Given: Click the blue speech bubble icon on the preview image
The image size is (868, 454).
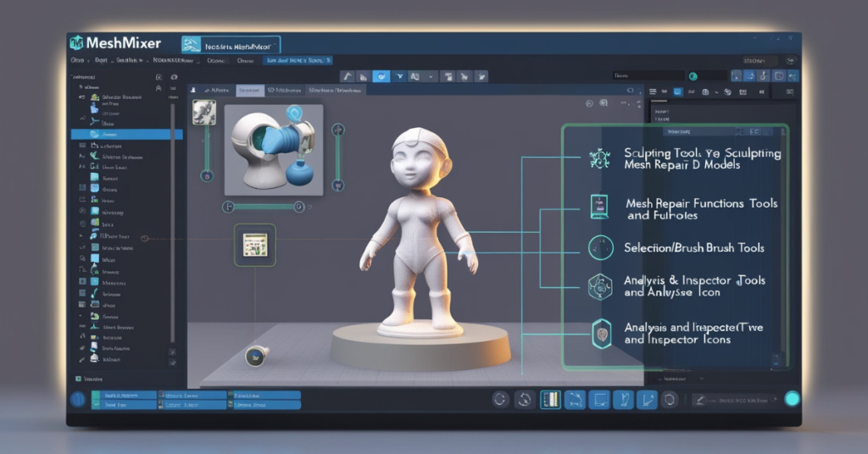Looking at the screenshot, I should tap(294, 114).
